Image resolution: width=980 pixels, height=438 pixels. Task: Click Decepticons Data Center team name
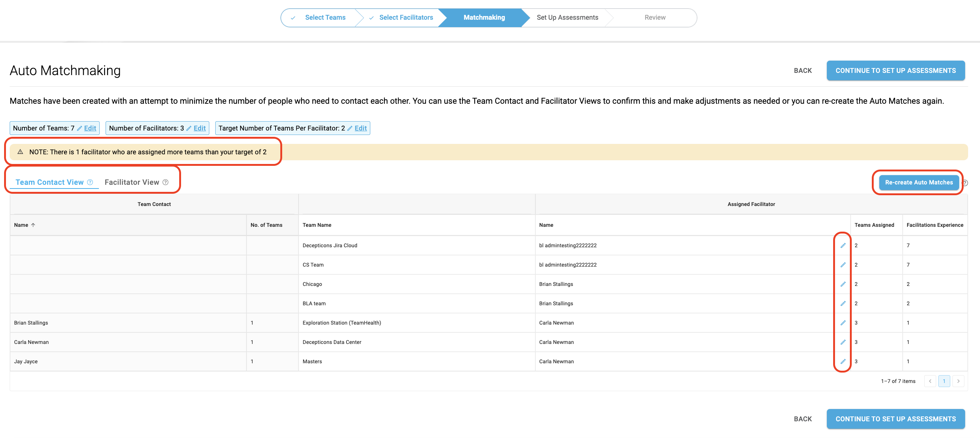332,342
